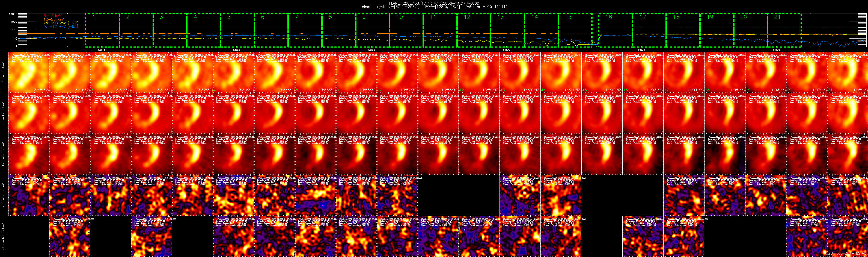
Task: Select interval 14 in the light curve
Action: 542,30
